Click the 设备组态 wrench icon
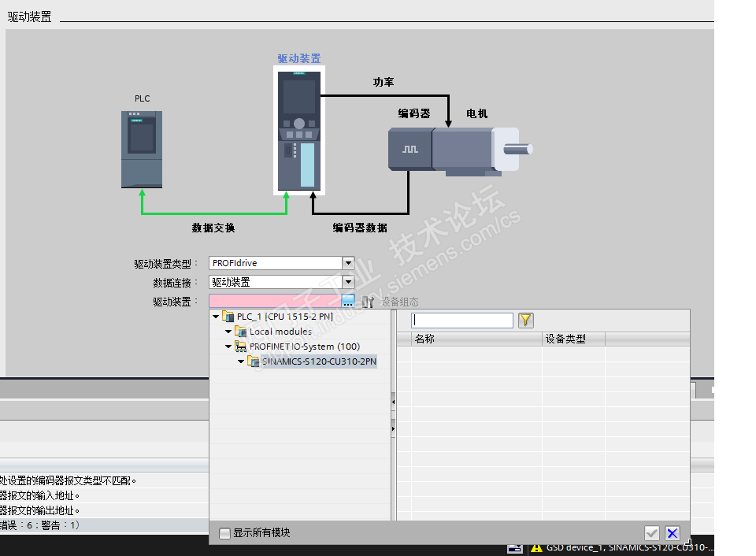The width and height of the screenshot is (756, 556). pyautogui.click(x=368, y=302)
